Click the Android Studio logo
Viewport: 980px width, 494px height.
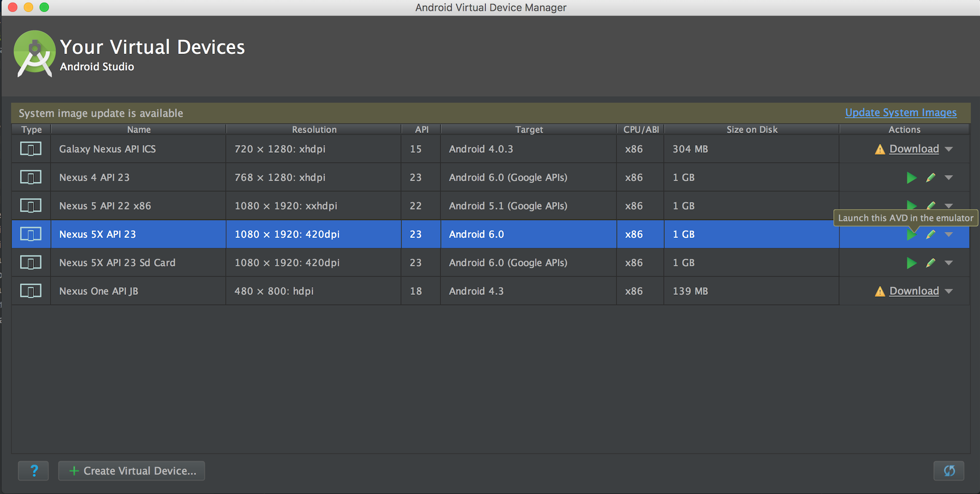click(x=34, y=54)
